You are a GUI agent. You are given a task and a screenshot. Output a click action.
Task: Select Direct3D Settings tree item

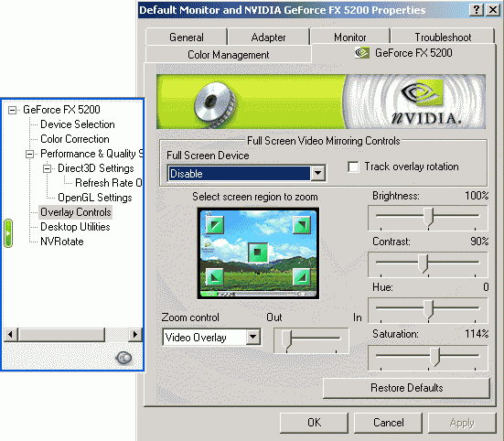[x=95, y=168]
